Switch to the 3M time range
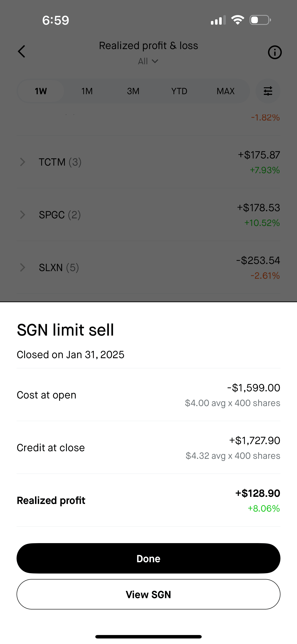Image resolution: width=297 pixels, height=644 pixels. [133, 91]
